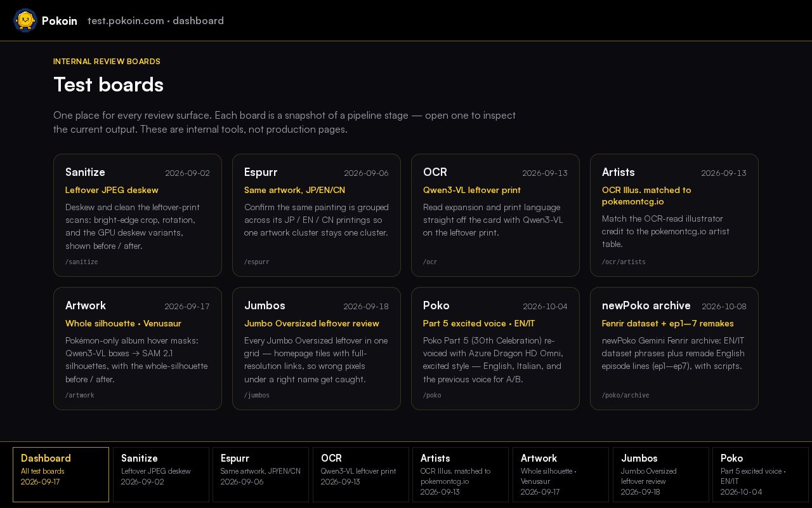Click the '/jumbos' path text
Image resolution: width=812 pixels, height=508 pixels.
[x=257, y=395]
